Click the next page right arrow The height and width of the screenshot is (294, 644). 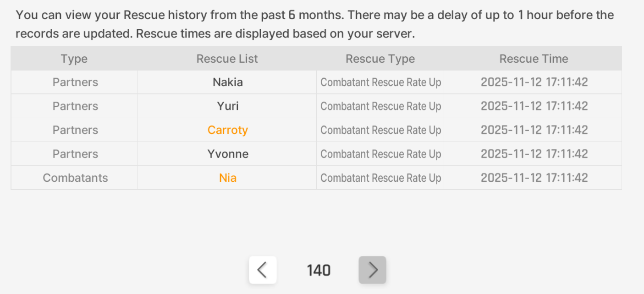372,270
